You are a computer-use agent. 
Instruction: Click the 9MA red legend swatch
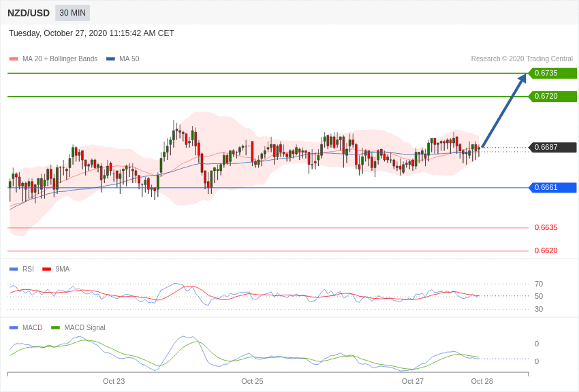pyautogui.click(x=47, y=269)
